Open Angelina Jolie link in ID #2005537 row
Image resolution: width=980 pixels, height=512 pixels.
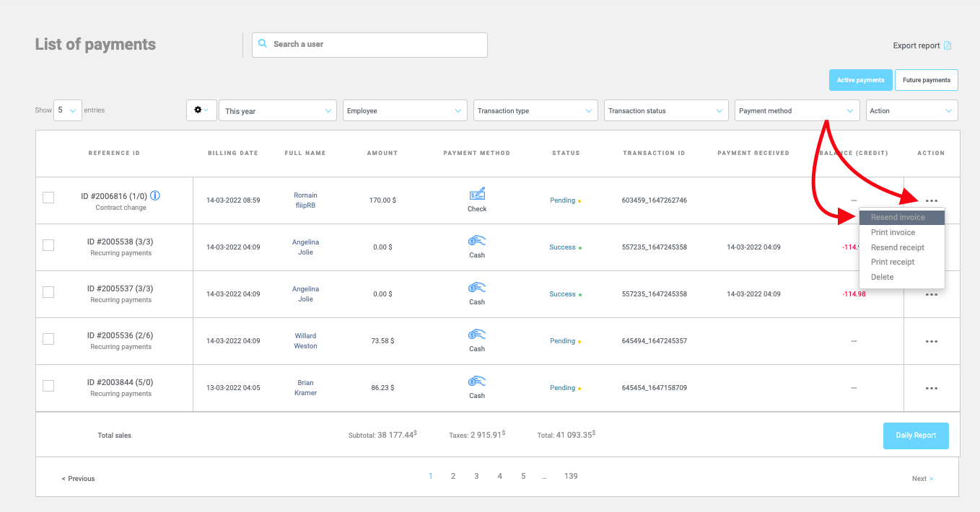click(x=306, y=294)
